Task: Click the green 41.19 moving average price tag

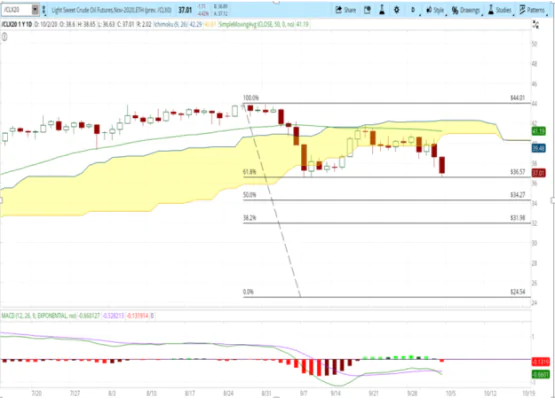Action: [538, 131]
